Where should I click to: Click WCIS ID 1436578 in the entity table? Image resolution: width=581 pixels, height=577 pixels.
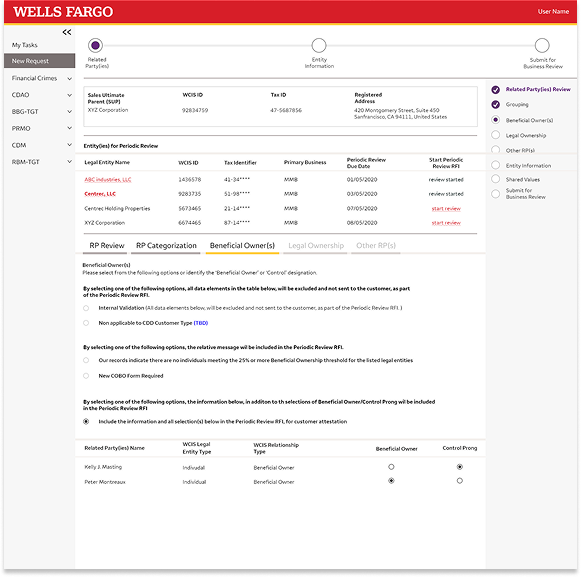tap(190, 180)
